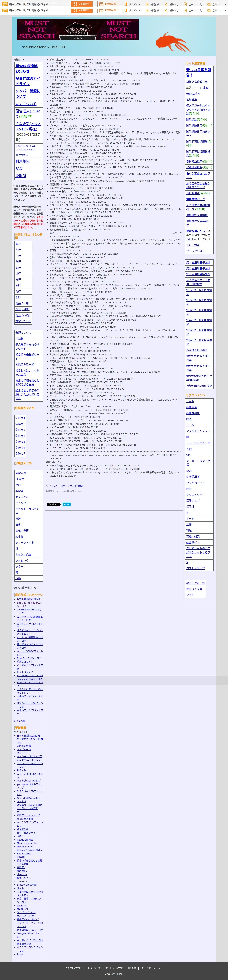Open lasagna cat results in update history

[28, 933]
